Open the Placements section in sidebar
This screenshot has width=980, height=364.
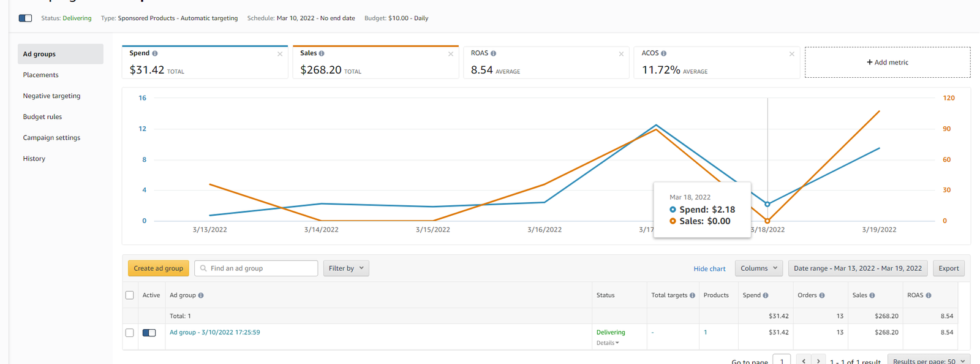[41, 75]
